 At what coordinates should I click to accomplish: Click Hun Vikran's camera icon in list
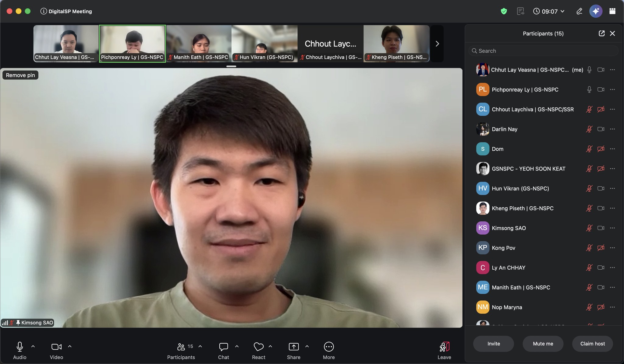(x=601, y=188)
